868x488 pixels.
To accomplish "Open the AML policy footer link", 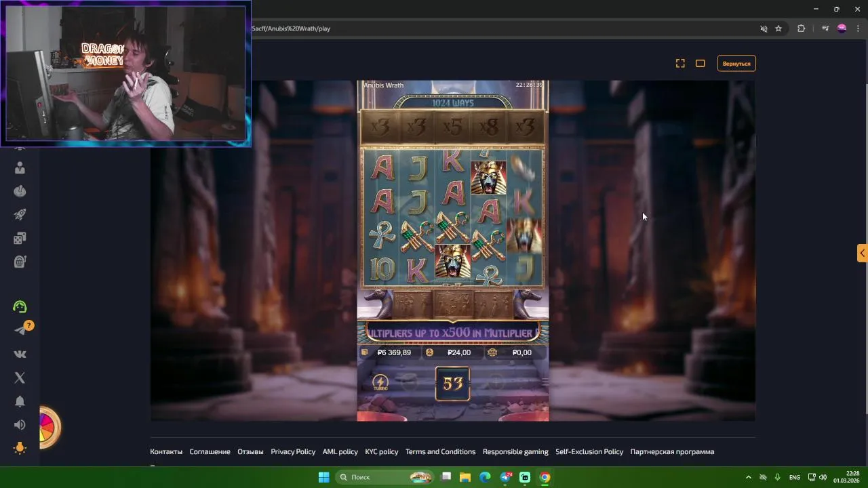I will (x=340, y=451).
